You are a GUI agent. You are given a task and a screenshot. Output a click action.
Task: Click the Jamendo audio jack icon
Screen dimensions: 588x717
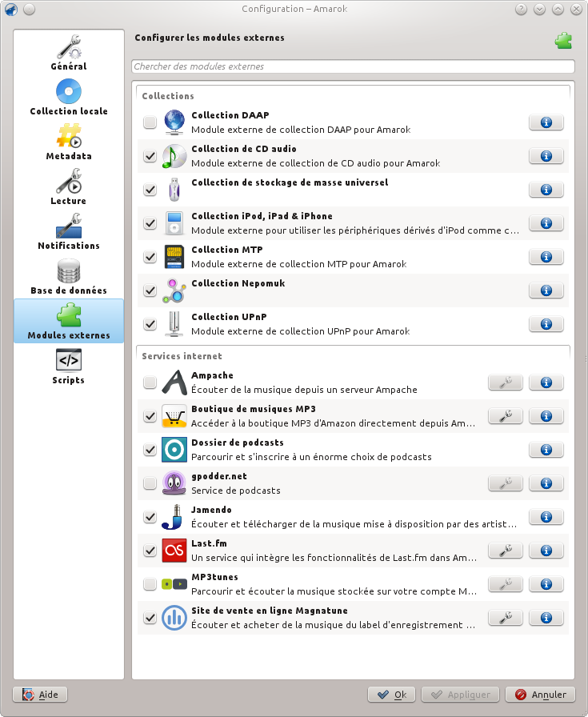click(x=173, y=517)
